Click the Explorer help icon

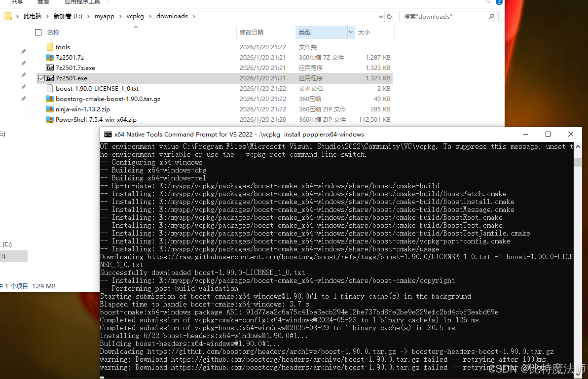(x=499, y=2)
